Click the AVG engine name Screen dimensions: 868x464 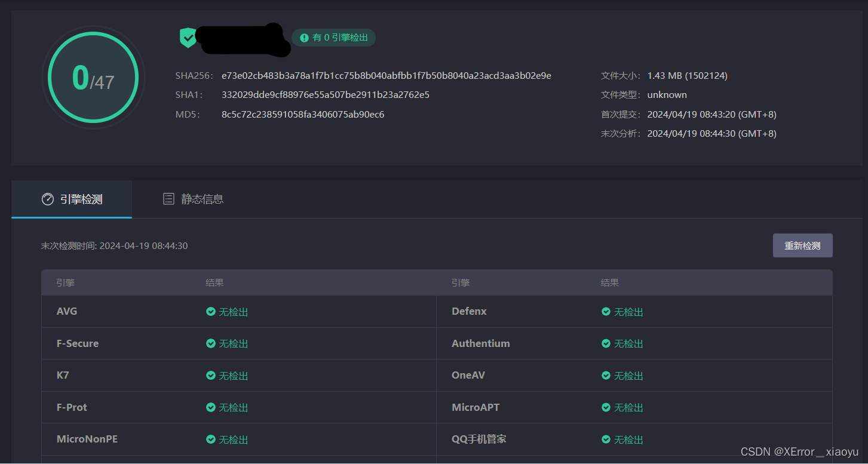[67, 311]
